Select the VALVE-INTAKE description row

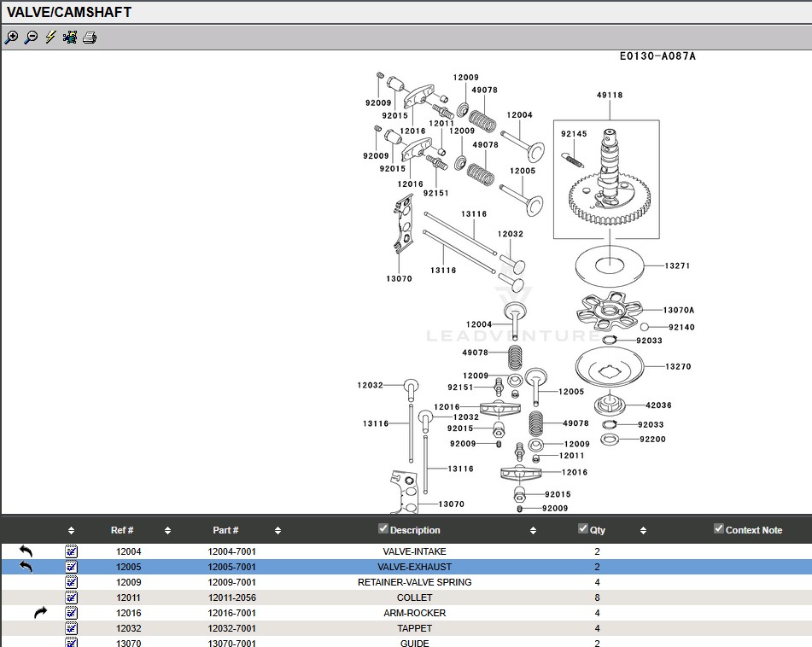coord(414,551)
